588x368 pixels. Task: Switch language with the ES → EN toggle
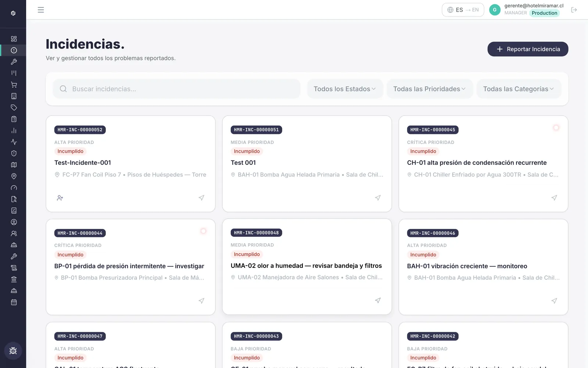pos(463,10)
